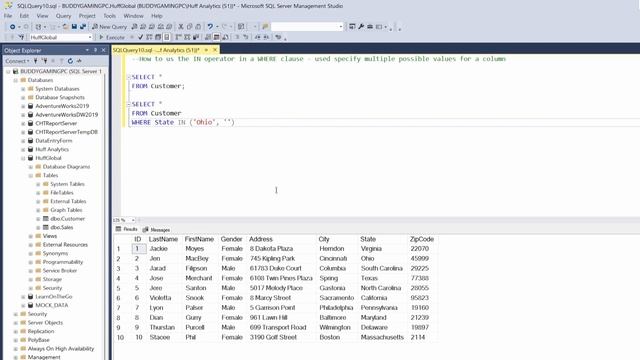Image resolution: width=640 pixels, height=360 pixels.
Task: Click the WHERE State IN line in editor
Action: pyautogui.click(x=183, y=122)
